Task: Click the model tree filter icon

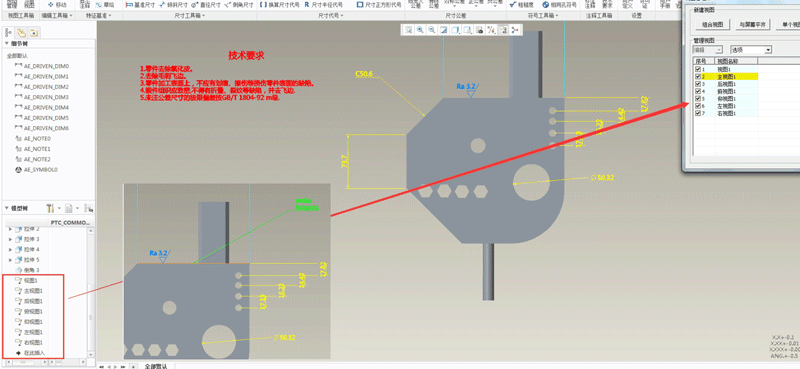Action: [88, 208]
